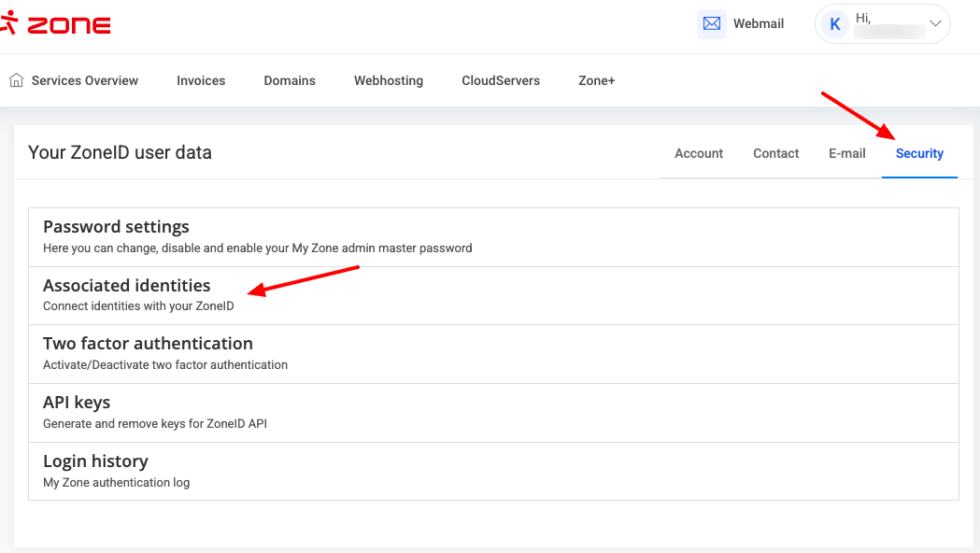Open the API keys section
This screenshot has width=980, height=553.
[x=77, y=403]
